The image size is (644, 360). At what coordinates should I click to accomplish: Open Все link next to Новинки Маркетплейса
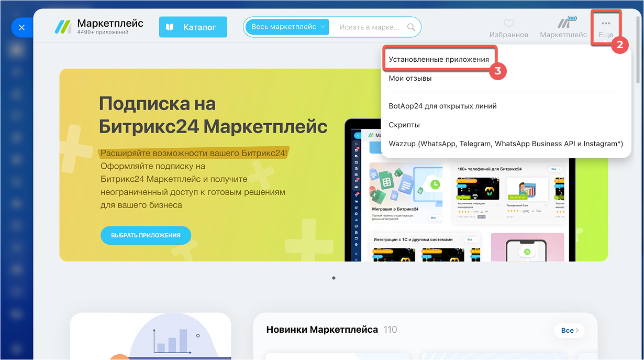[x=569, y=330]
